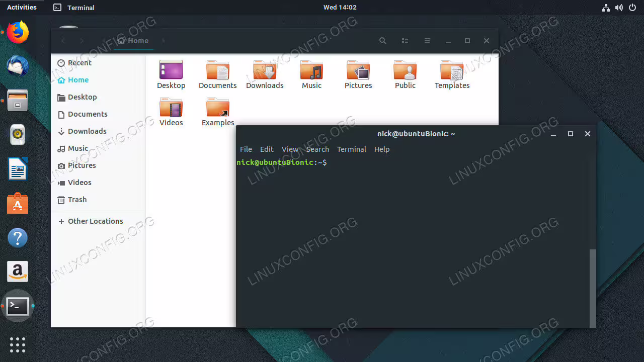Select Pictures in the Files sidebar

98,165
